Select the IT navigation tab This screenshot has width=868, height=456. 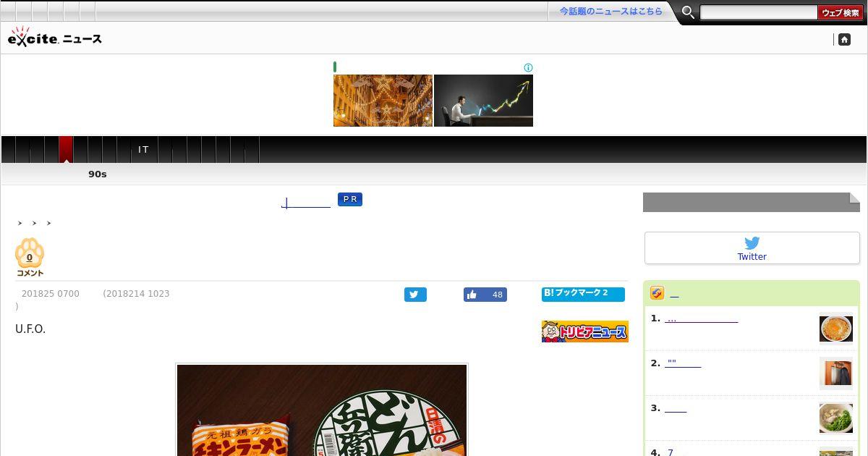coord(143,150)
